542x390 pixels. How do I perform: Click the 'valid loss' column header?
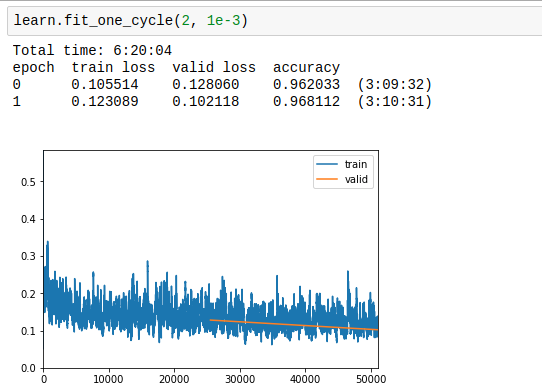(214, 67)
